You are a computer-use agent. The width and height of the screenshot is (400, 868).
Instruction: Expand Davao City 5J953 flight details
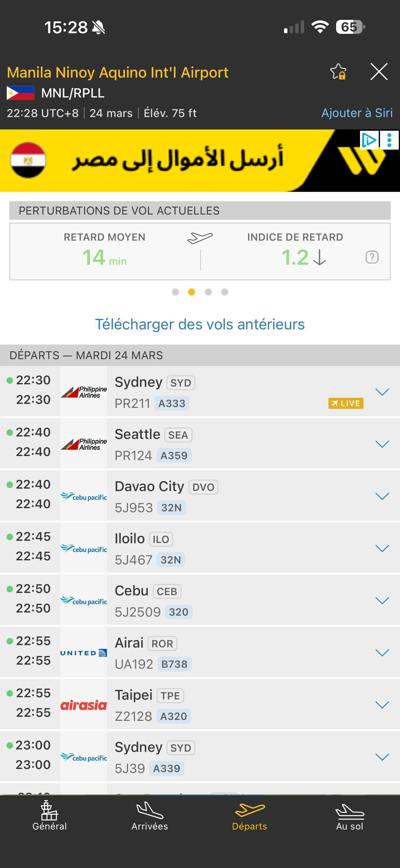382,496
